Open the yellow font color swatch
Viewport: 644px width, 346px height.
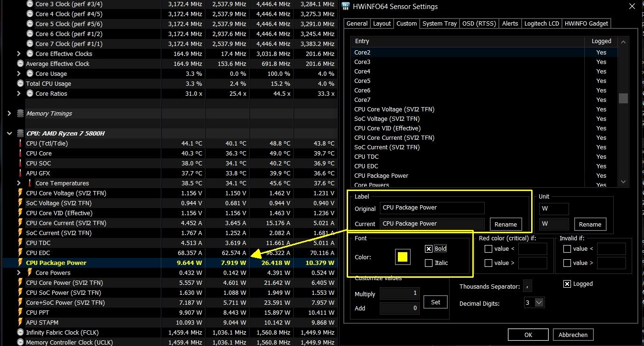[x=402, y=257]
